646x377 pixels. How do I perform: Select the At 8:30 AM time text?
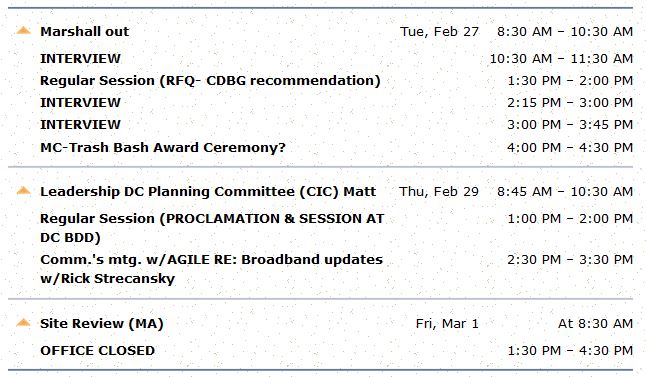pyautogui.click(x=595, y=324)
